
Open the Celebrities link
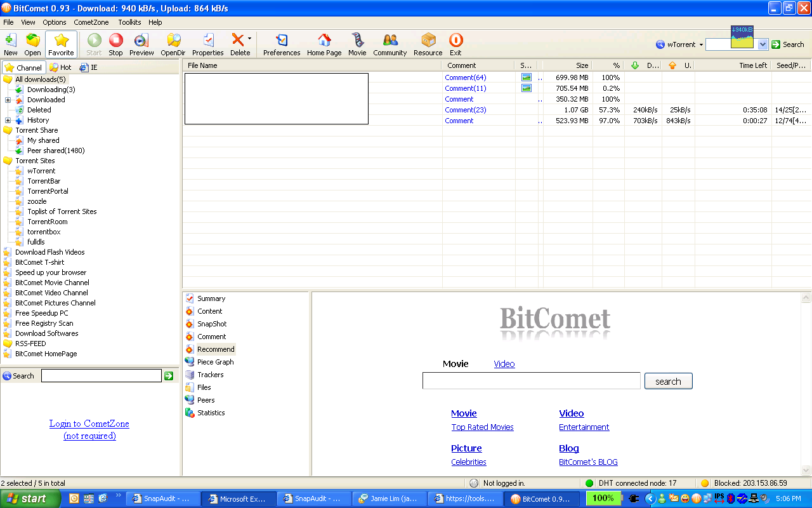[469, 462]
